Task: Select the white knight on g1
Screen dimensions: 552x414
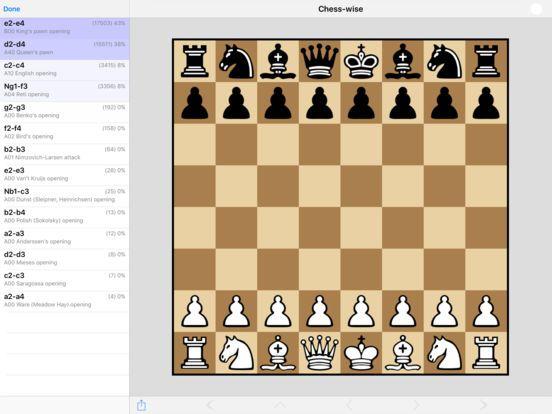Action: tap(445, 353)
